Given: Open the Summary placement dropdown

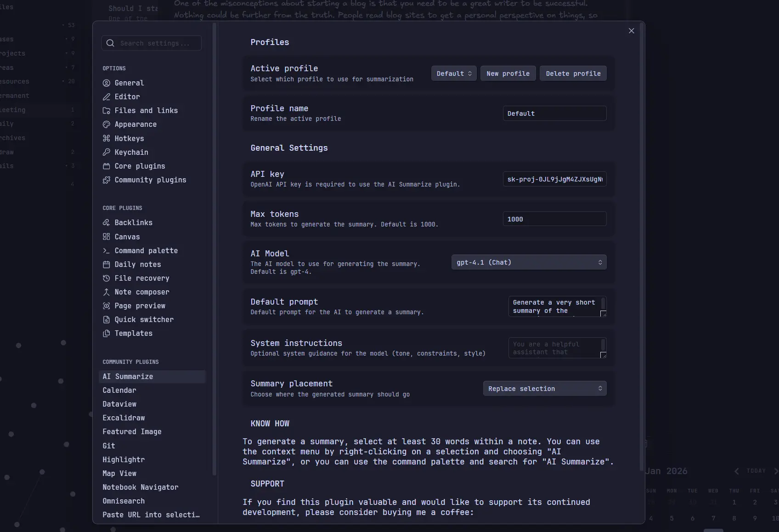Looking at the screenshot, I should (x=544, y=389).
